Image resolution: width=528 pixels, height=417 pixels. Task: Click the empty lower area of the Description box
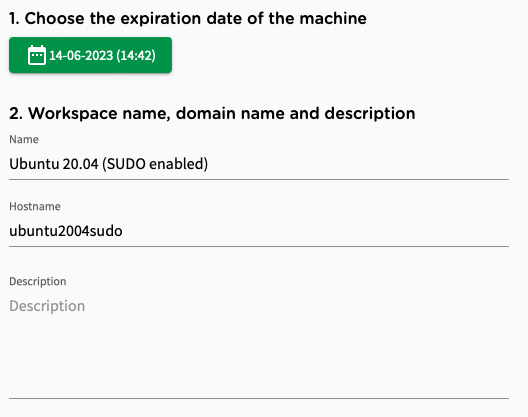coord(259,360)
